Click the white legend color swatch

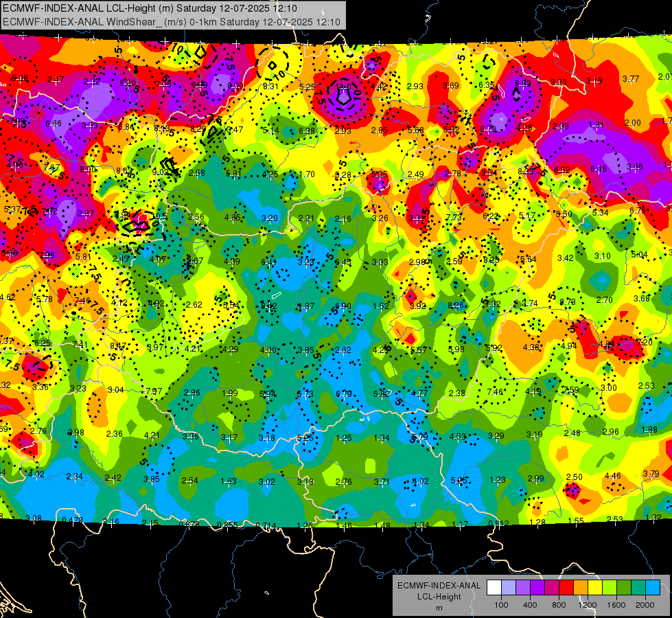point(494,588)
